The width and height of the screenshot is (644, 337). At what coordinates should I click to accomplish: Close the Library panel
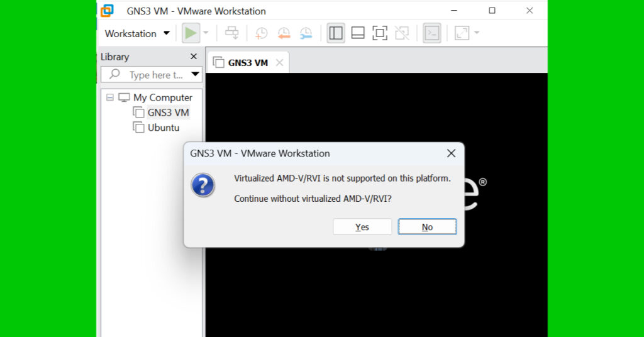194,57
